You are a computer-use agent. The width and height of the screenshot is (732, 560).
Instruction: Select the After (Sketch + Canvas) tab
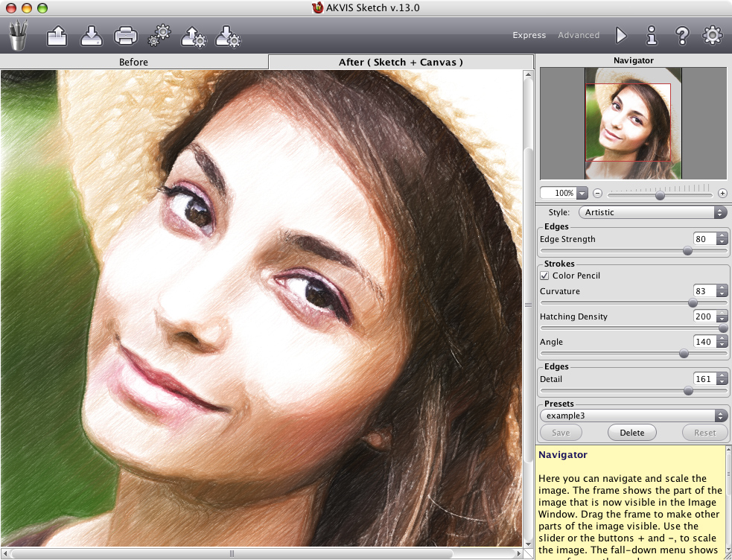coord(401,62)
